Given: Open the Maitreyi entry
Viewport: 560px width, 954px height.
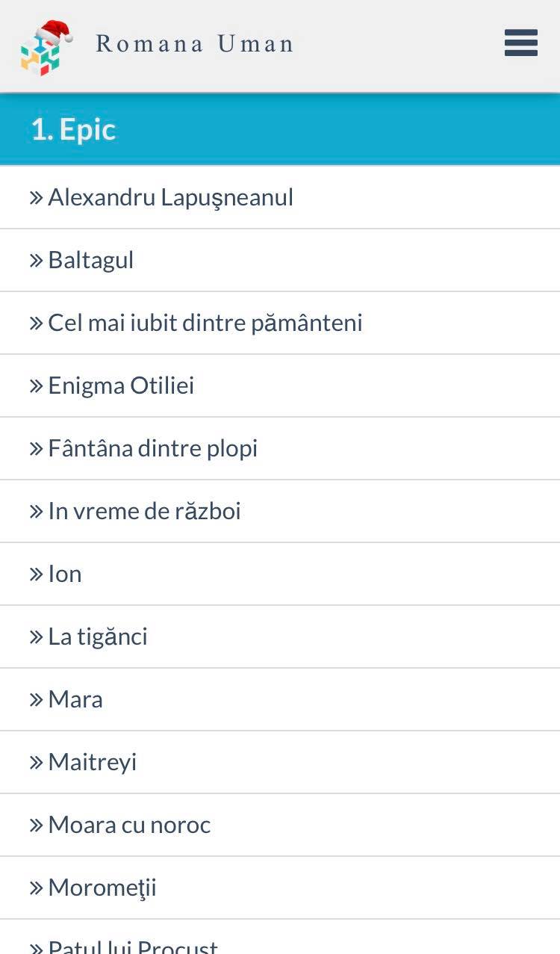Looking at the screenshot, I should click(x=92, y=763).
